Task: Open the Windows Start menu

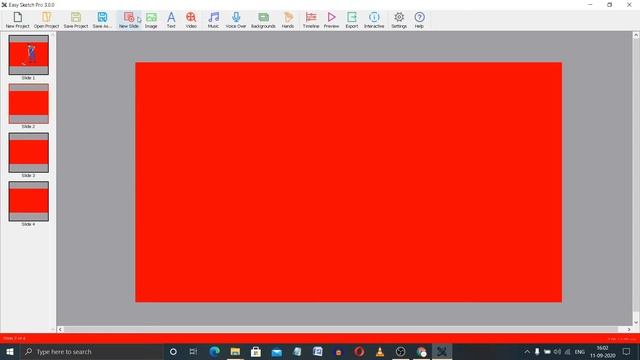Action: [10, 351]
